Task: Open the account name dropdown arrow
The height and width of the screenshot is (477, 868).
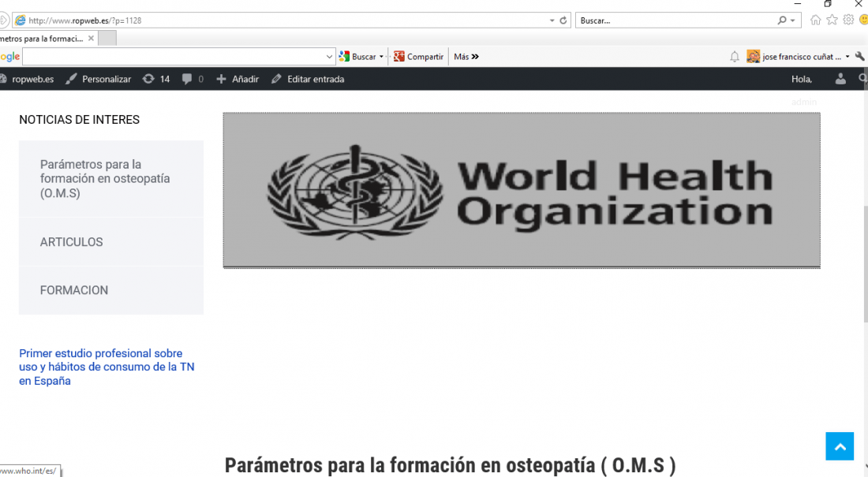Action: 847,57
